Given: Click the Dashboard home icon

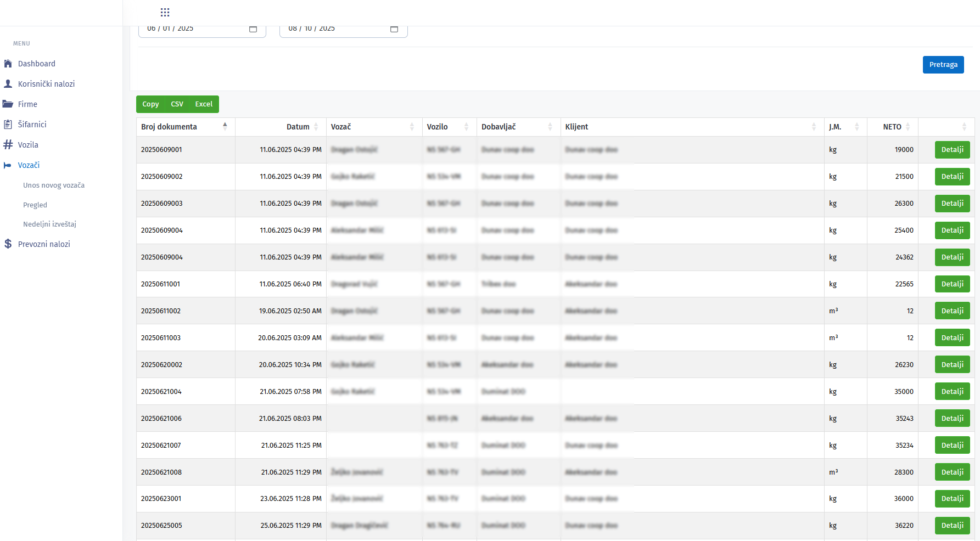Looking at the screenshot, I should tap(8, 64).
